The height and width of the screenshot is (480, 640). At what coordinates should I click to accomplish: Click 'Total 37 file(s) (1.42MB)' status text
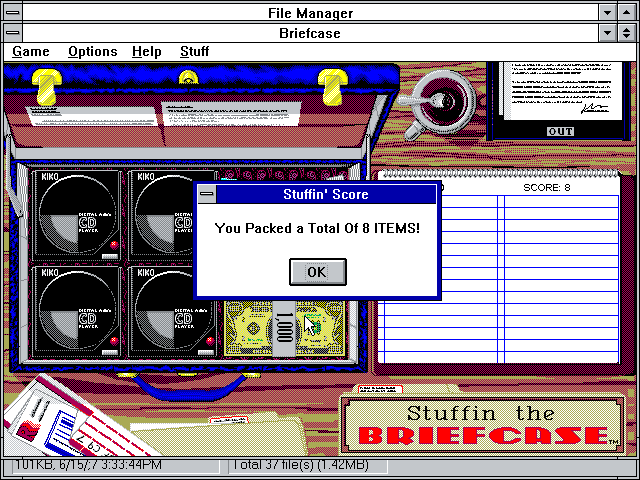(300, 465)
